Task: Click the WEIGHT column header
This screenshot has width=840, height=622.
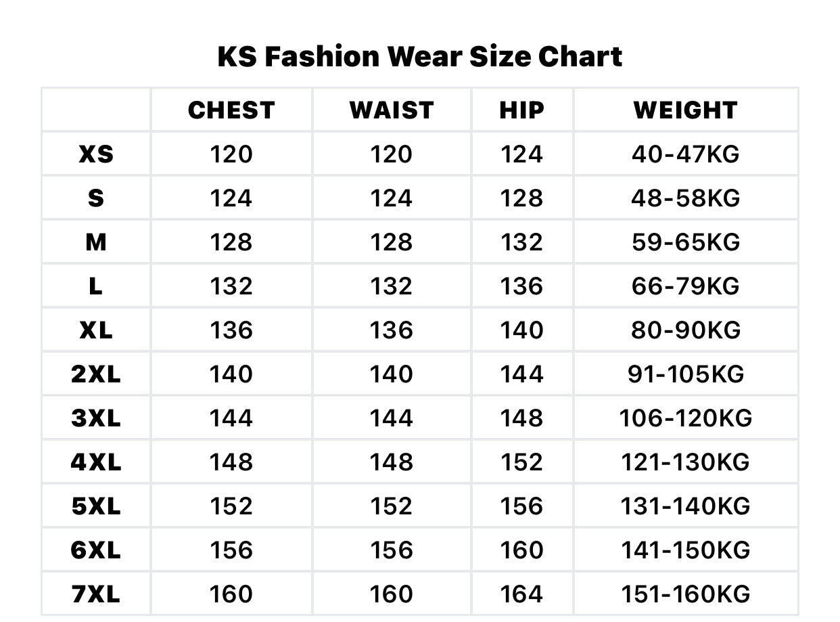Action: pyautogui.click(x=685, y=110)
